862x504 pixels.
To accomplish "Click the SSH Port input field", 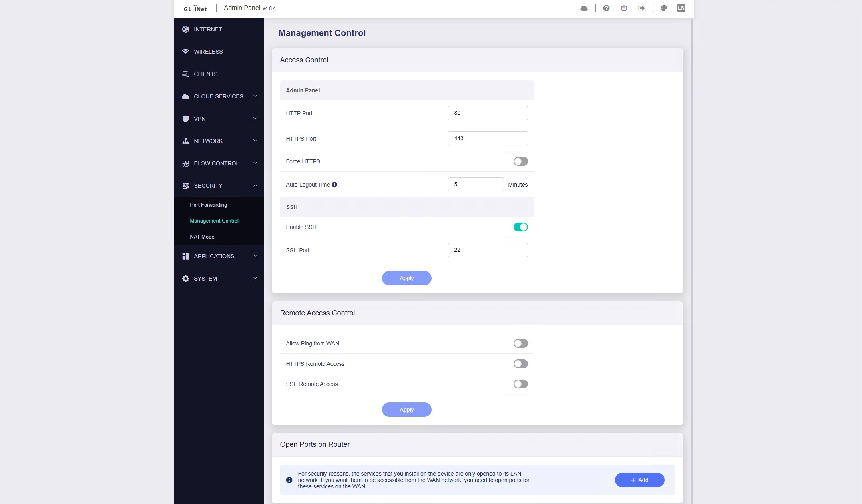I will click(x=488, y=250).
